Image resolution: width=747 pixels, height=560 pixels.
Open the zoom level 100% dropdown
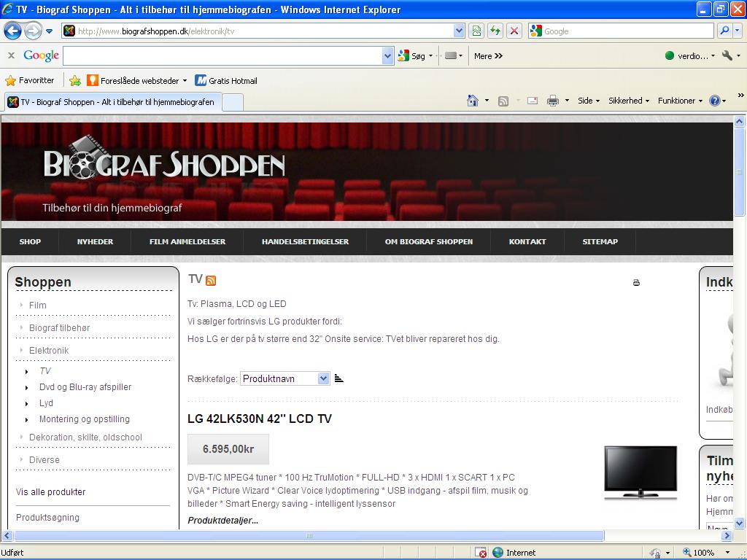727,553
